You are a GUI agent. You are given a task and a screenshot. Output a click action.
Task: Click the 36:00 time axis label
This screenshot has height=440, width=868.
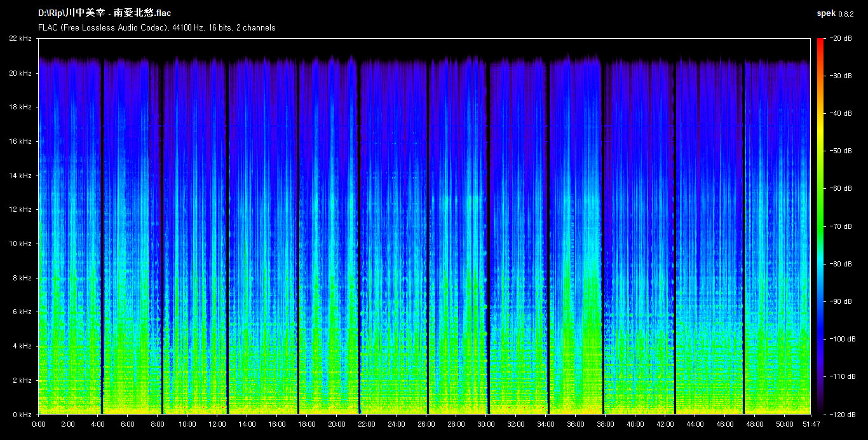(576, 424)
